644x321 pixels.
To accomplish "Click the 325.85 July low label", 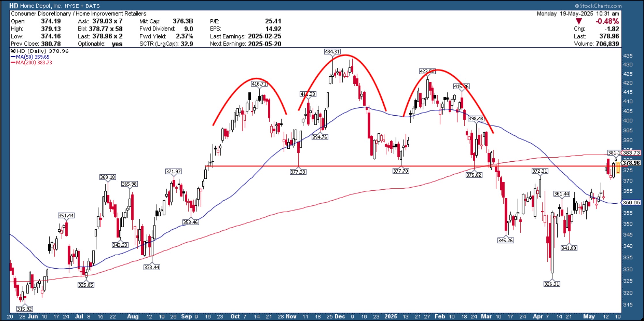I will pyautogui.click(x=86, y=285).
